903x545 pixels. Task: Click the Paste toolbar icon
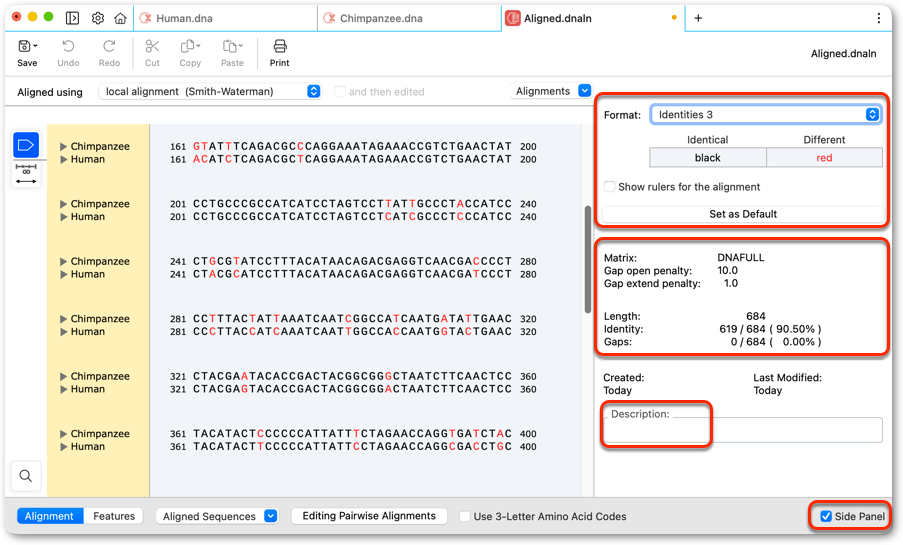pyautogui.click(x=232, y=46)
